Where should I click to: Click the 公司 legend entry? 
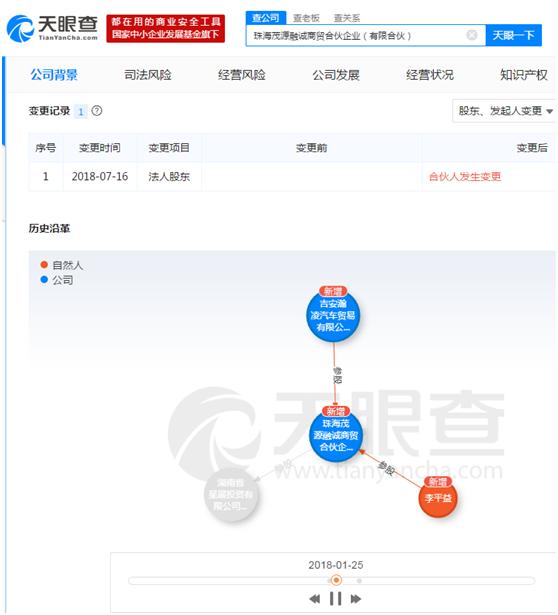click(57, 280)
